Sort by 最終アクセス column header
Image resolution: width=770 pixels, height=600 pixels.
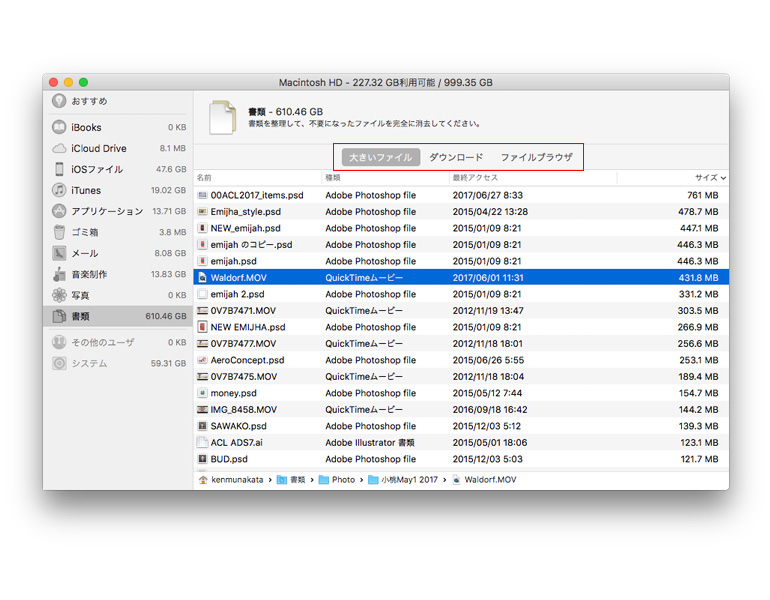(474, 178)
